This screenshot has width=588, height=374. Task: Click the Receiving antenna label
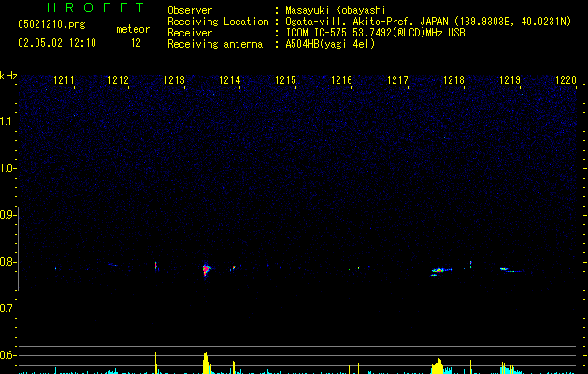pyautogui.click(x=215, y=44)
